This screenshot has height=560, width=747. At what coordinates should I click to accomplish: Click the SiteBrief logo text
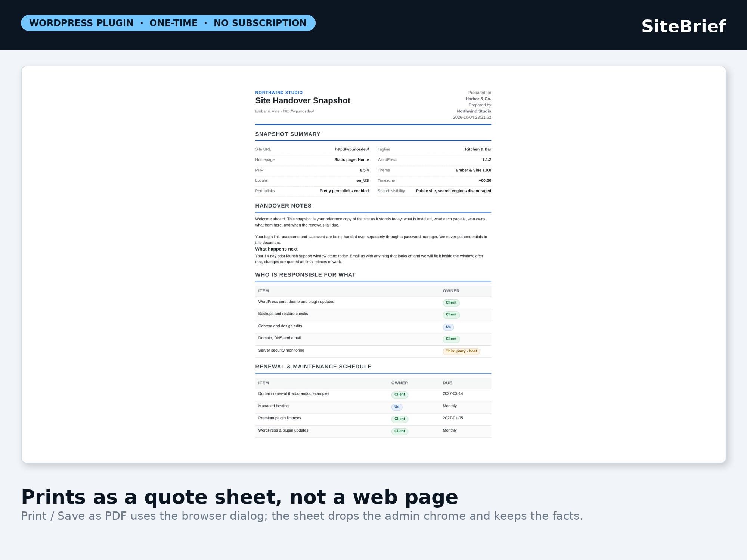tap(684, 27)
